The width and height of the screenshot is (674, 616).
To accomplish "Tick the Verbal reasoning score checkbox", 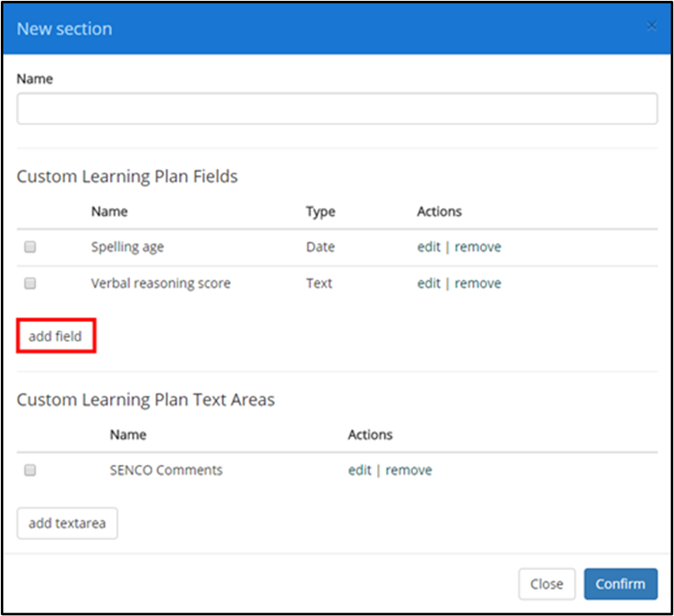I will 30,284.
